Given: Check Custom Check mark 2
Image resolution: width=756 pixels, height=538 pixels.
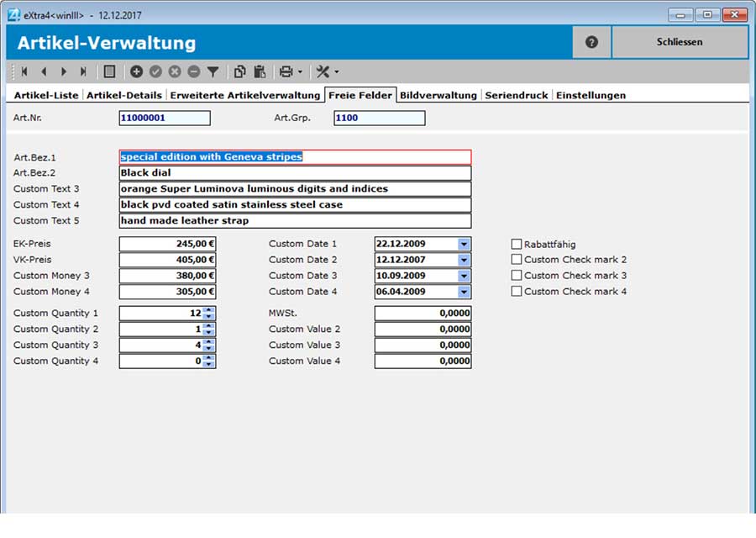Looking at the screenshot, I should tap(517, 260).
